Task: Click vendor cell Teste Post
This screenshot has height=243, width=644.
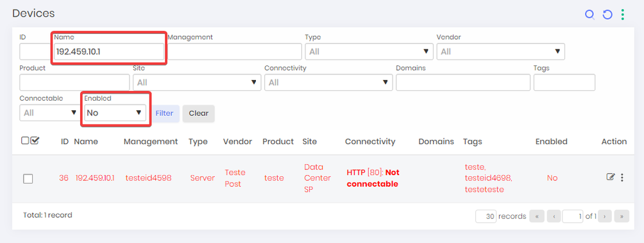Action: pyautogui.click(x=235, y=178)
